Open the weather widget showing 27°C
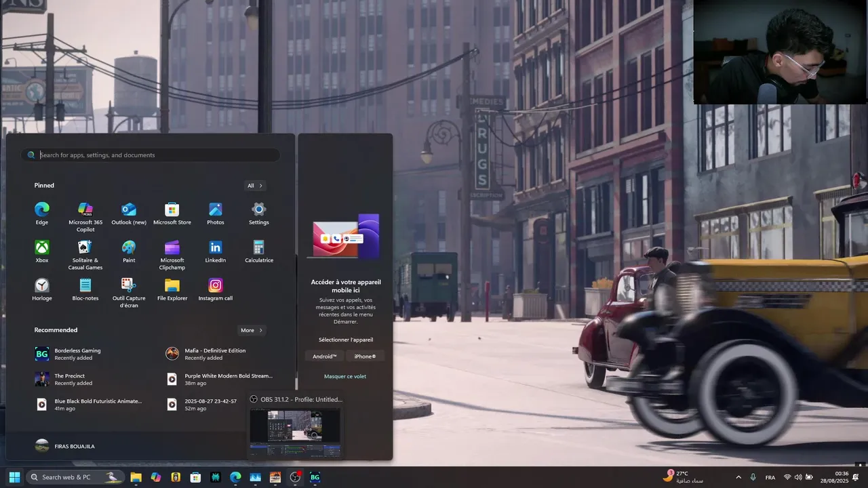The image size is (868, 488). click(683, 477)
